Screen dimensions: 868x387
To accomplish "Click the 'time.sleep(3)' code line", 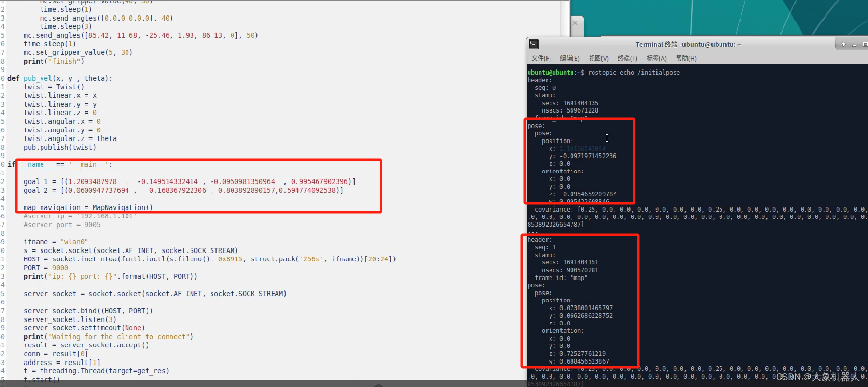I will [66, 26].
